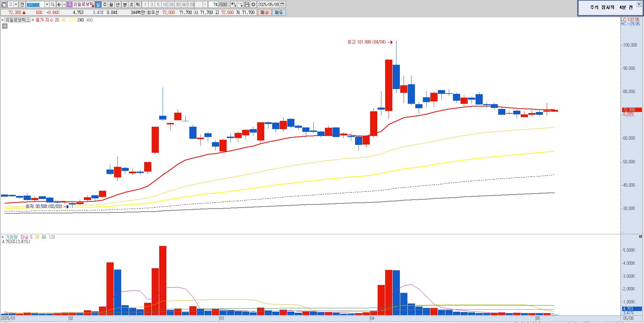Image resolution: width=644 pixels, height=323 pixels.
Task: Click the panel layout icon in the toolbar corner
Action: tap(3, 4)
